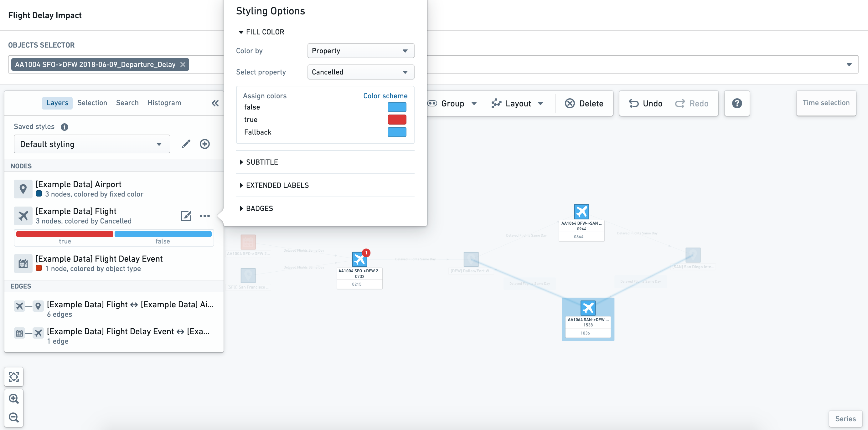Switch to the Histogram tab

[164, 103]
